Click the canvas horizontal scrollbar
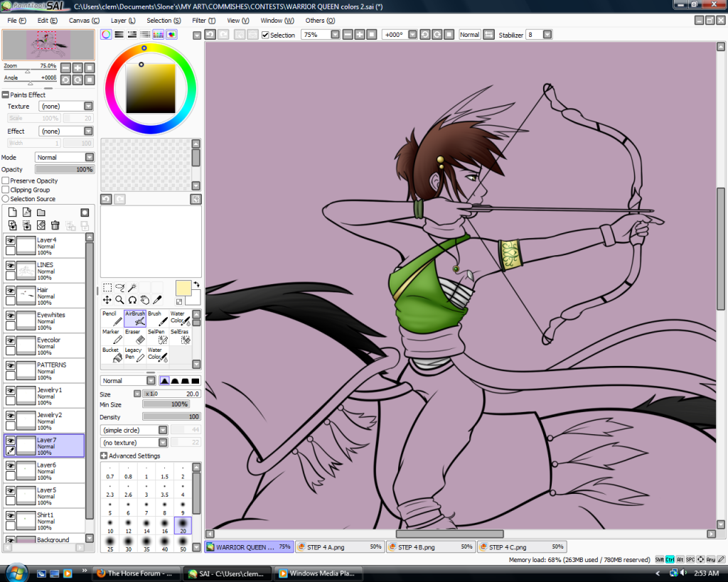Image resolution: width=728 pixels, height=582 pixels. click(449, 534)
